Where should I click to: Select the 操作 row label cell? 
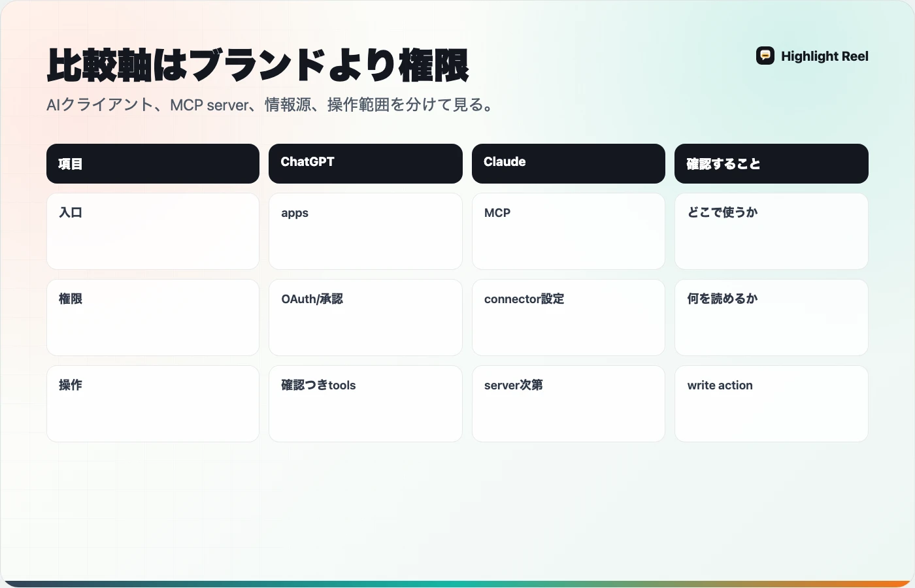153,404
